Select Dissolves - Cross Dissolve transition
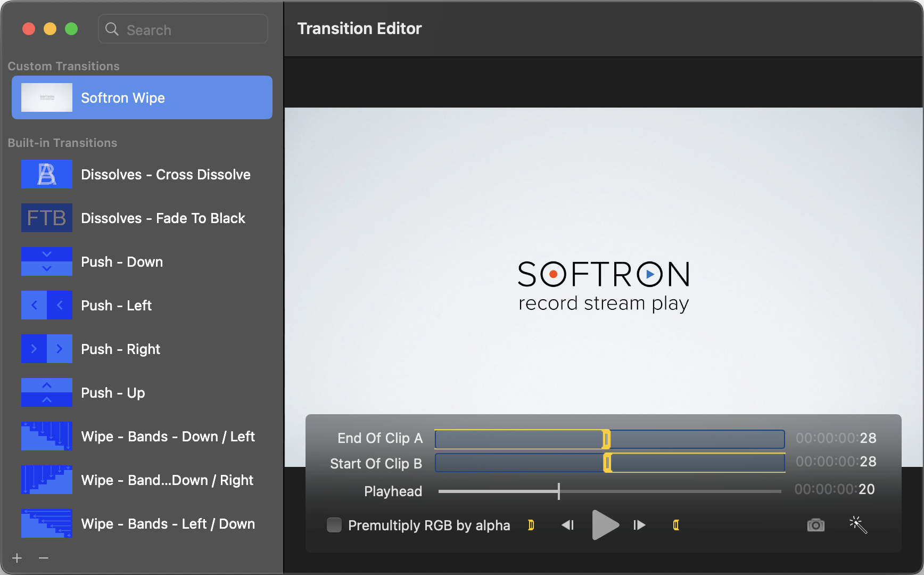The image size is (924, 575). pos(142,174)
